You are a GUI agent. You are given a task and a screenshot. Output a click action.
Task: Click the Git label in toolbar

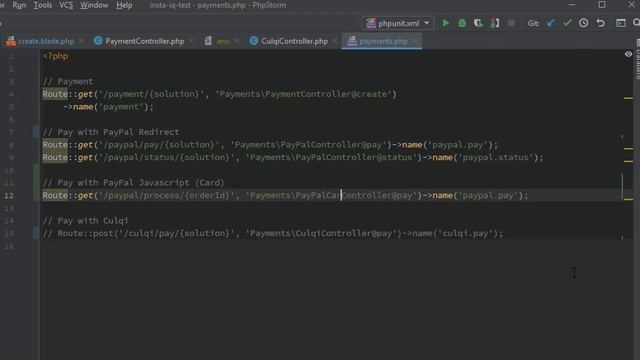533,23
